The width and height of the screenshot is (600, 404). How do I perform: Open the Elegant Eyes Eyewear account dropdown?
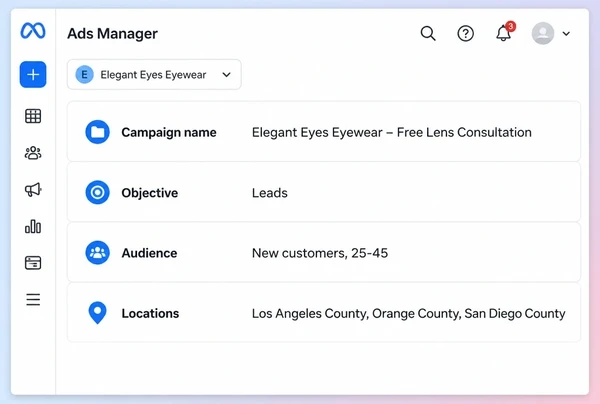[154, 75]
